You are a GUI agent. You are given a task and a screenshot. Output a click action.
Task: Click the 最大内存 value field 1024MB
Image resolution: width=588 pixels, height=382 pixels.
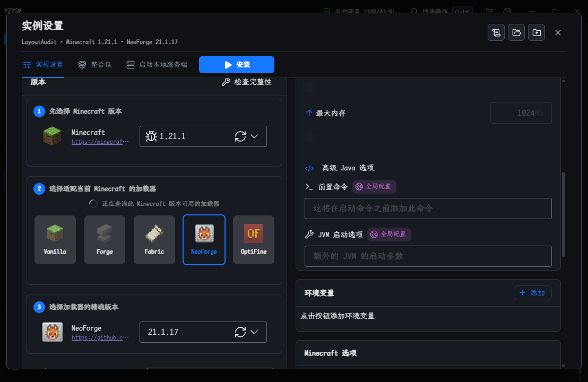pos(521,113)
